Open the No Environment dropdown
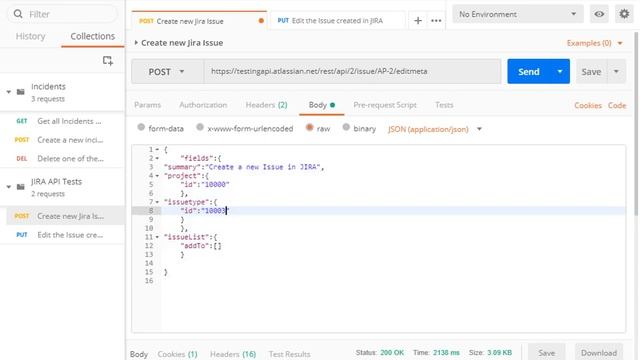The width and height of the screenshot is (640, 360). point(518,14)
